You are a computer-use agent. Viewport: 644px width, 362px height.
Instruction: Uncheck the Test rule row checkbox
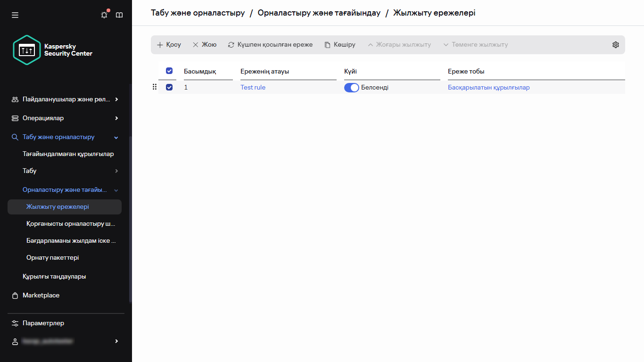(169, 87)
